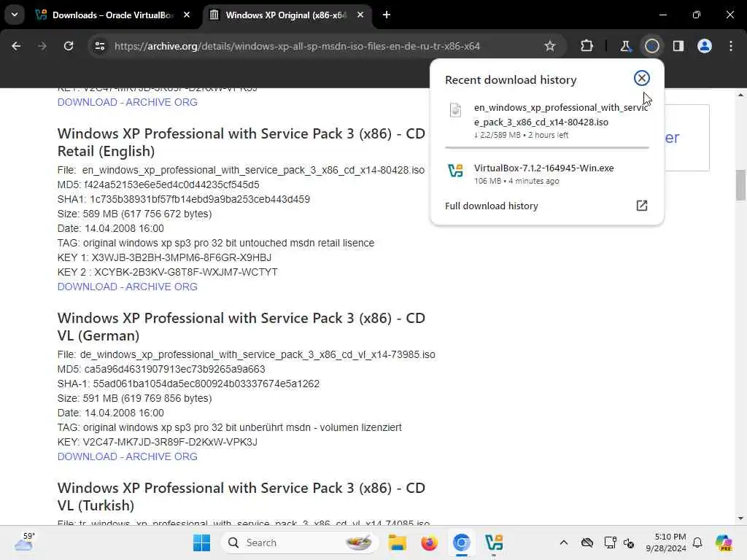
Task: Open the Windows Start menu
Action: pos(201,542)
